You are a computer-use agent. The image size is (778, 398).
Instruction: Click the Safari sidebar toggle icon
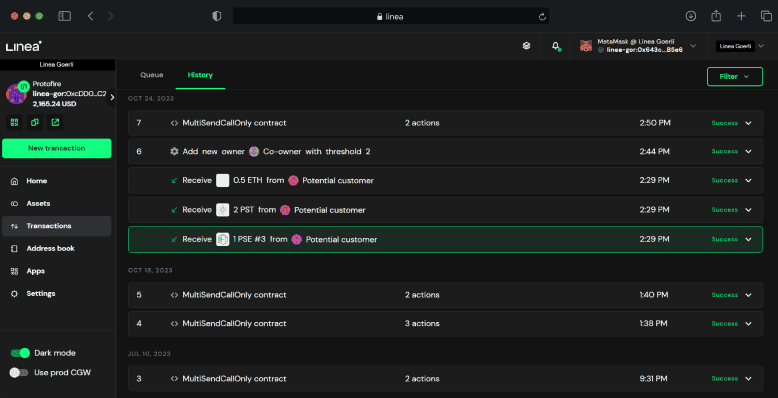coord(65,16)
